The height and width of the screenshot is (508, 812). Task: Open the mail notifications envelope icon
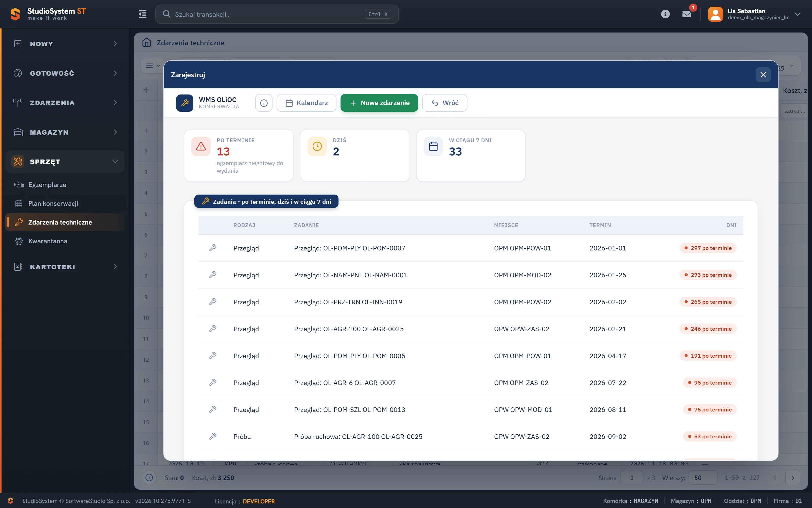click(x=686, y=14)
